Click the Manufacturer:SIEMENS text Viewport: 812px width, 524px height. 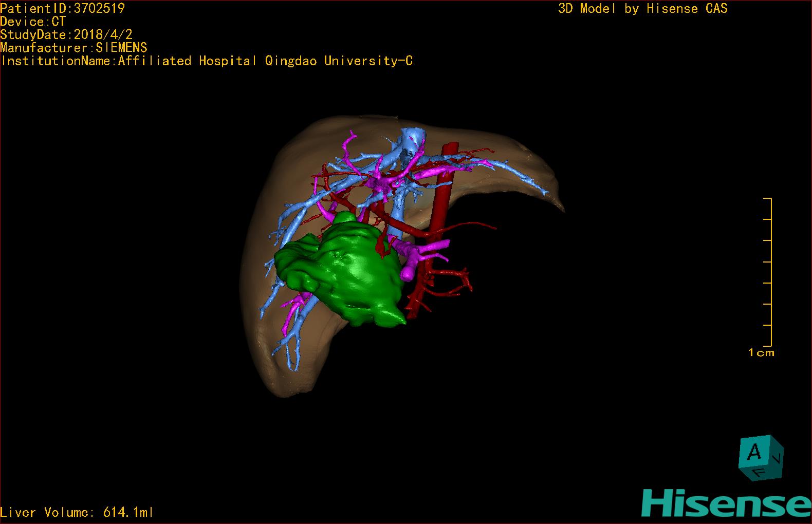(73, 48)
